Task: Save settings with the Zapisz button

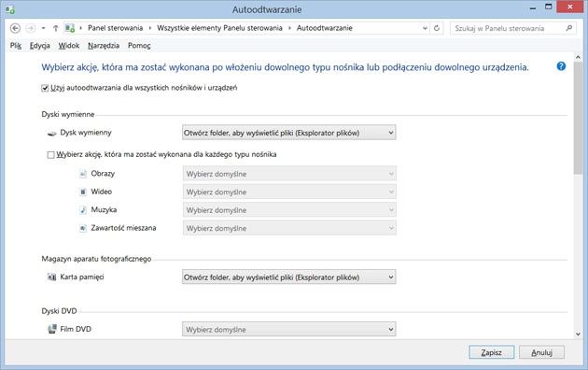Action: (x=491, y=352)
